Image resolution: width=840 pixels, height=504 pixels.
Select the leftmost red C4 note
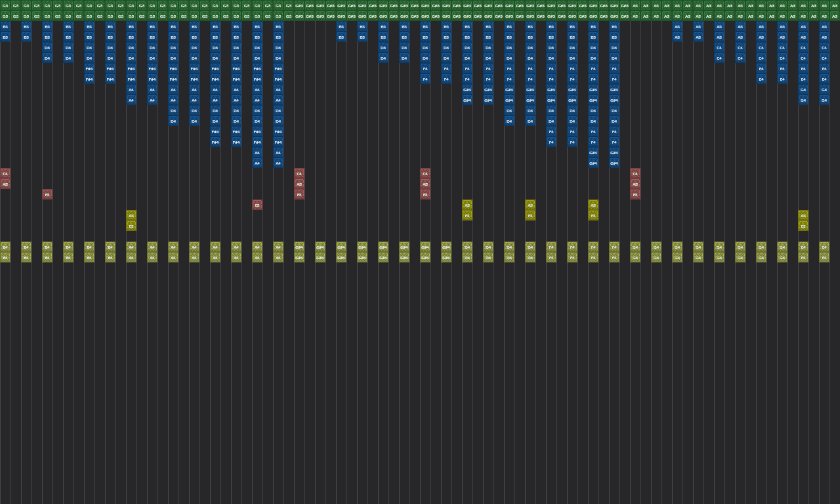pos(5,173)
